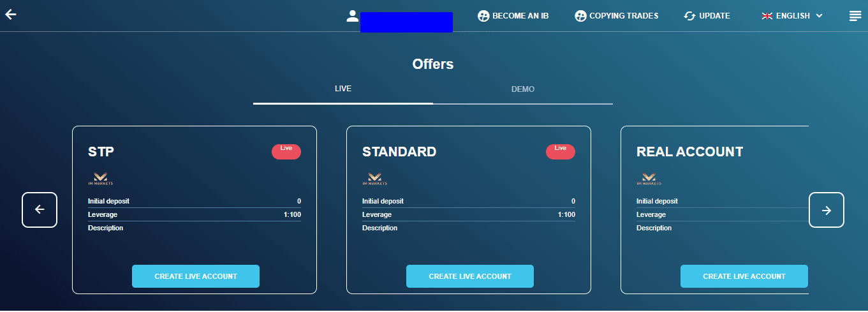This screenshot has height=312, width=868.
Task: Click the STP card title
Action: coord(101,152)
